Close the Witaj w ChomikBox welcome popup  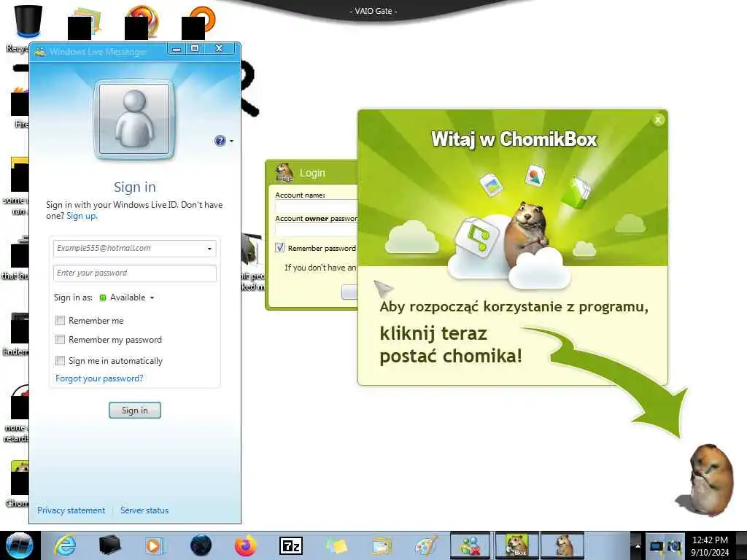pos(658,120)
